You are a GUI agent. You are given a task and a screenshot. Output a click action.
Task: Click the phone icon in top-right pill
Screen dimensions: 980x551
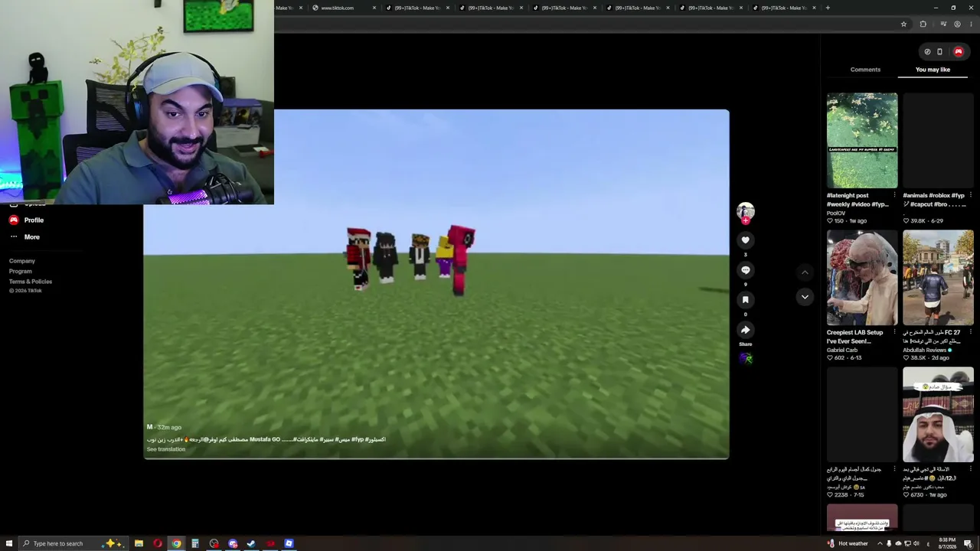(939, 52)
